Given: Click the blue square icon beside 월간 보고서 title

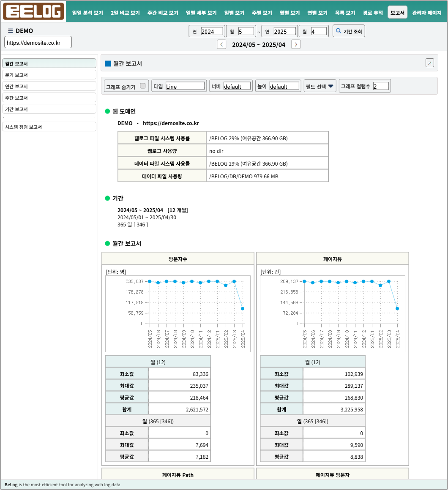Looking at the screenshot, I should coord(108,63).
